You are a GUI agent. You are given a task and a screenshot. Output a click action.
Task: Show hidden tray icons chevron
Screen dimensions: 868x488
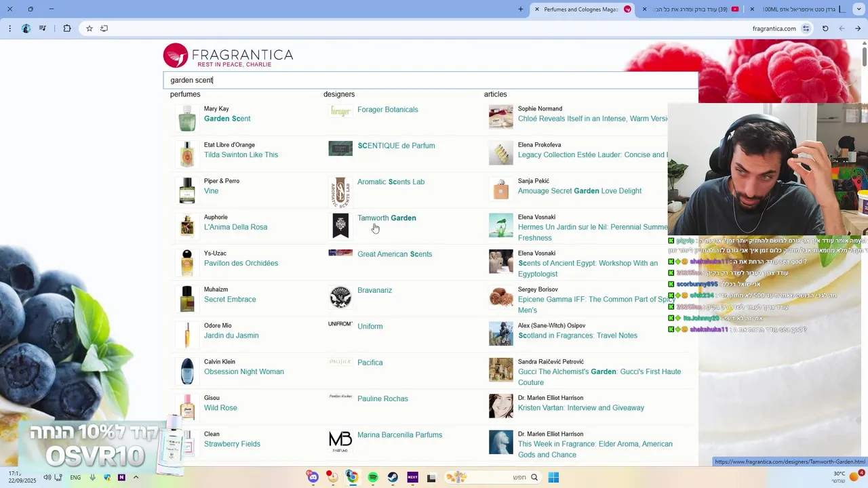click(136, 477)
